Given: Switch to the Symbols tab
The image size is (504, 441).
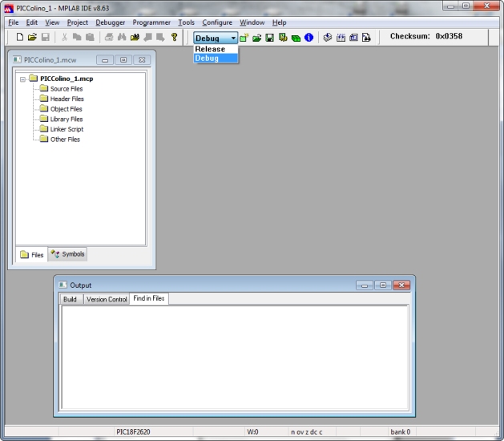Looking at the screenshot, I should (67, 254).
